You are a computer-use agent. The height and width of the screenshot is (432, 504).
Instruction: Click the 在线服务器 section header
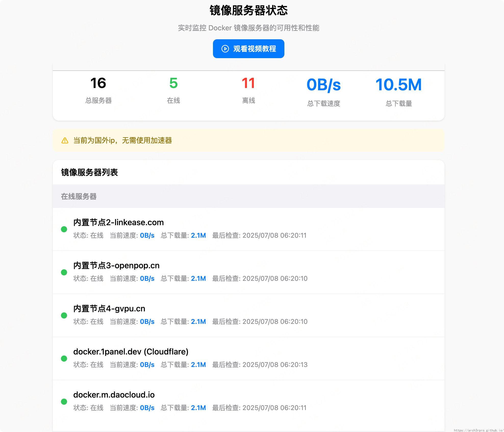[x=79, y=196]
